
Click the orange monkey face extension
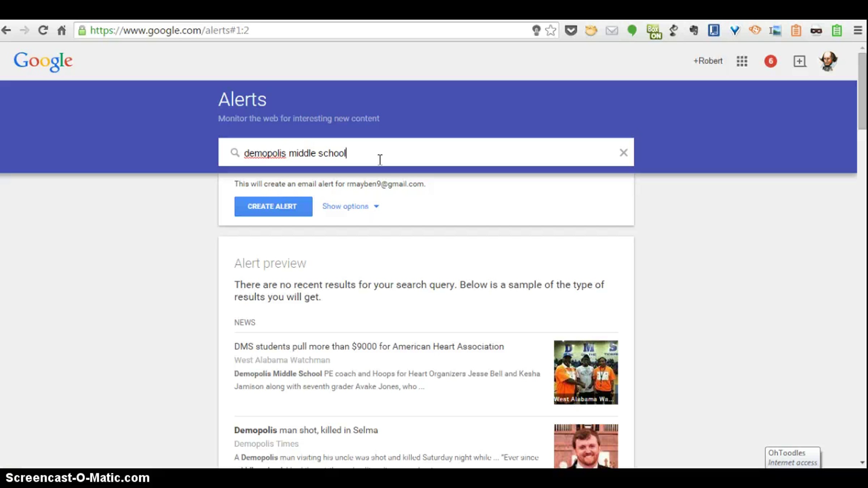(755, 30)
